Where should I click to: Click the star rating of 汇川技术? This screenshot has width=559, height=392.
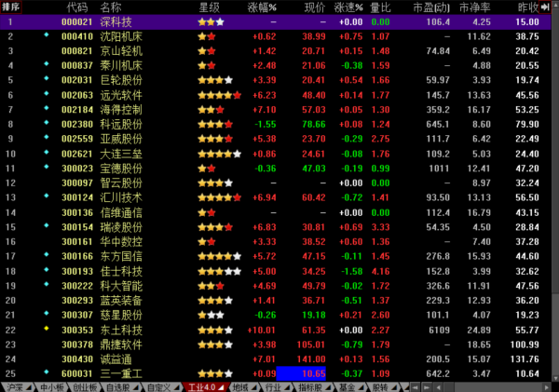click(x=220, y=197)
